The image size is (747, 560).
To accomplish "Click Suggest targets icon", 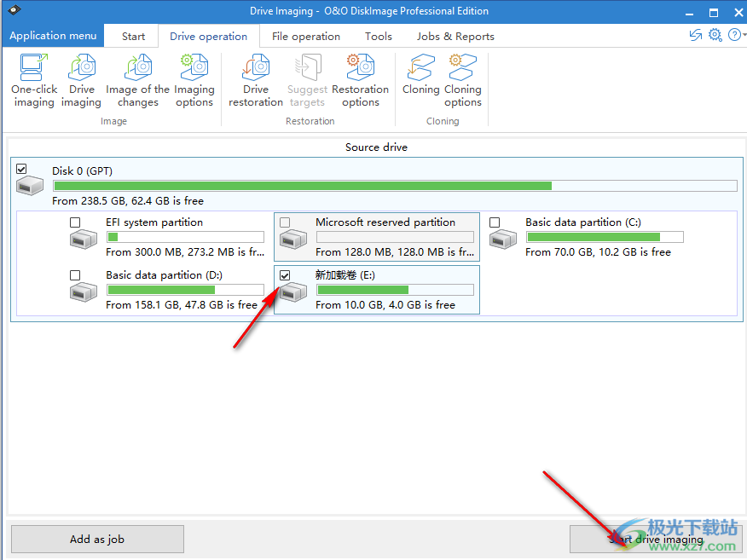I will tap(308, 67).
